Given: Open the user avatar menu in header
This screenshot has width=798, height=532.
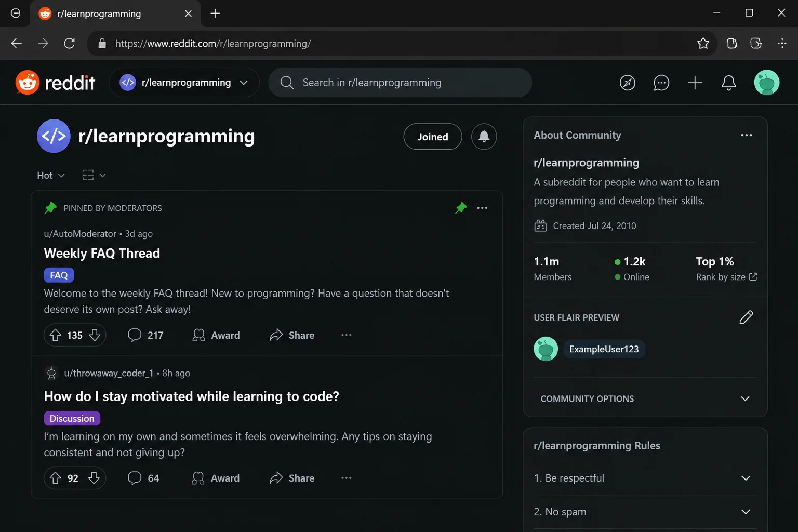Looking at the screenshot, I should 767,83.
